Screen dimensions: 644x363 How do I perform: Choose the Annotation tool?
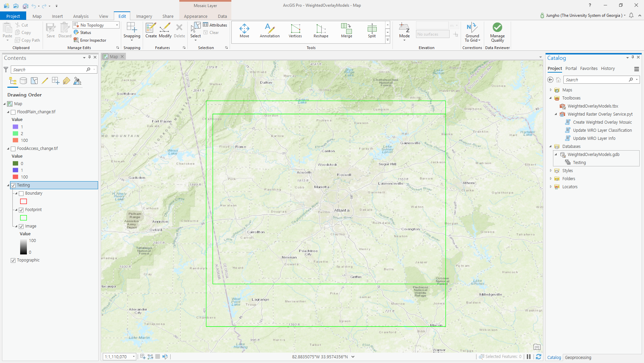tap(270, 31)
